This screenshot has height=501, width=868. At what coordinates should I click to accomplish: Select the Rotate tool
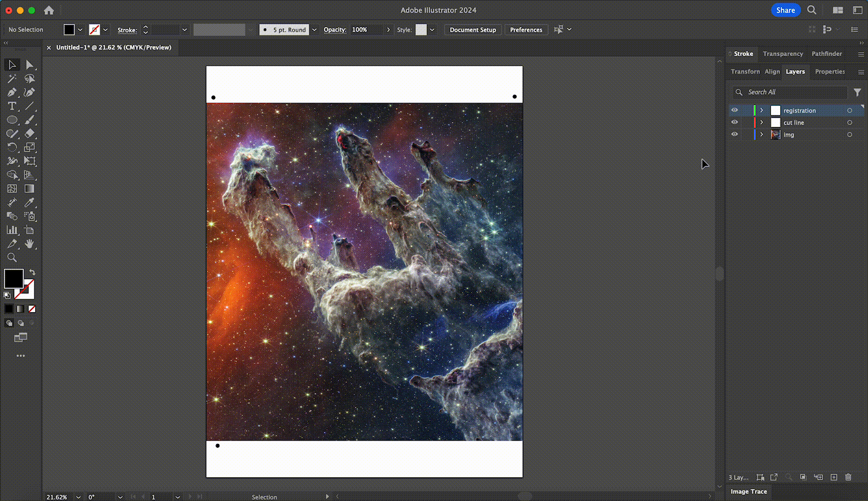coord(12,147)
